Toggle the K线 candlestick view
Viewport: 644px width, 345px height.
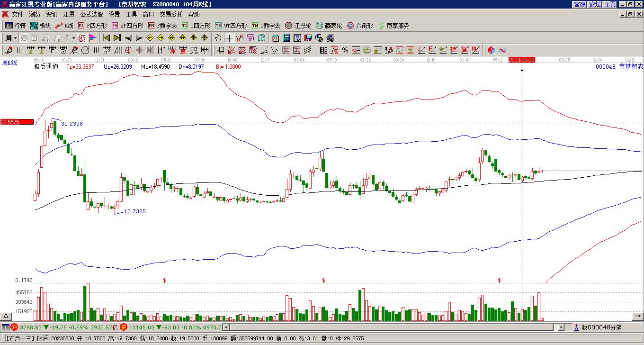64,26
